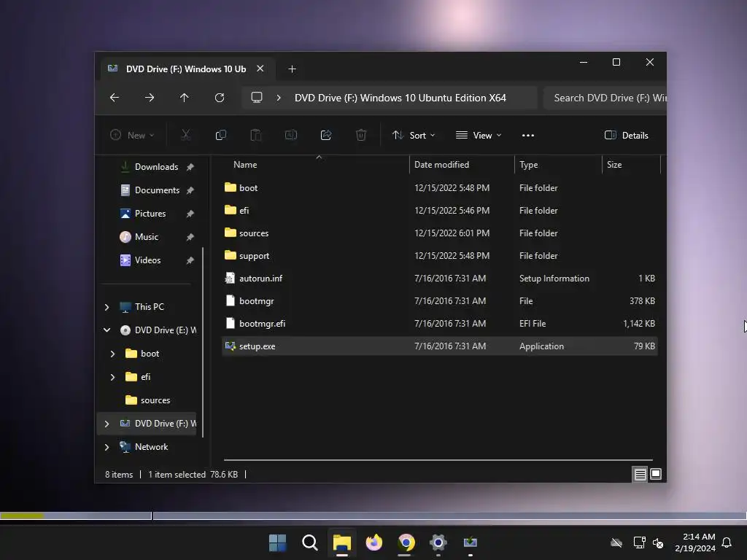Click the Rename icon in toolbar
747x560 pixels.
coord(290,135)
